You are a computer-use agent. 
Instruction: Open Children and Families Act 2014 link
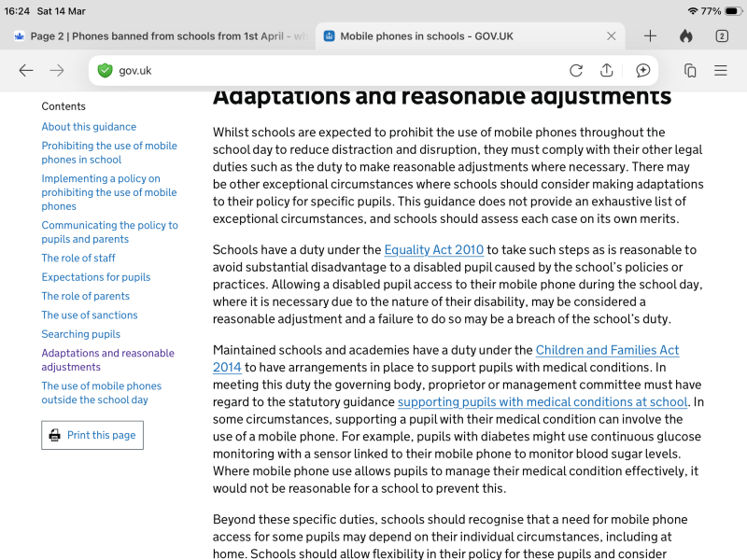[x=607, y=350]
